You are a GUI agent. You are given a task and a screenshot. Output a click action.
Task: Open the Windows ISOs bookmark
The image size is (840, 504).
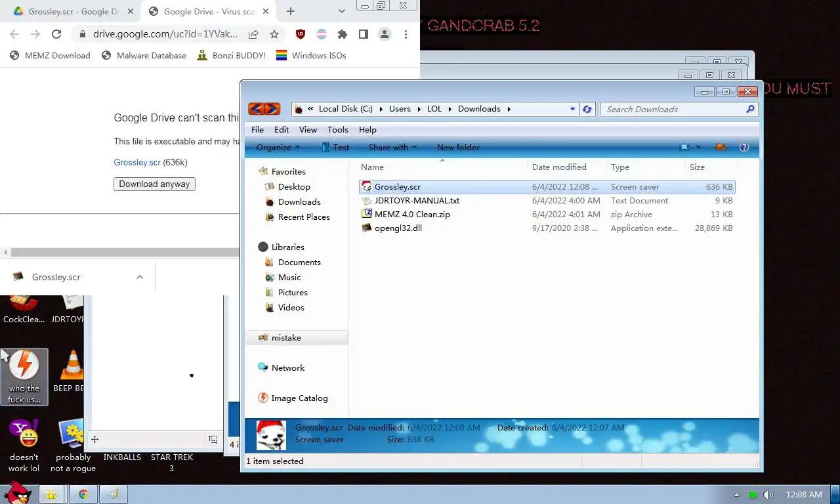[x=311, y=55]
